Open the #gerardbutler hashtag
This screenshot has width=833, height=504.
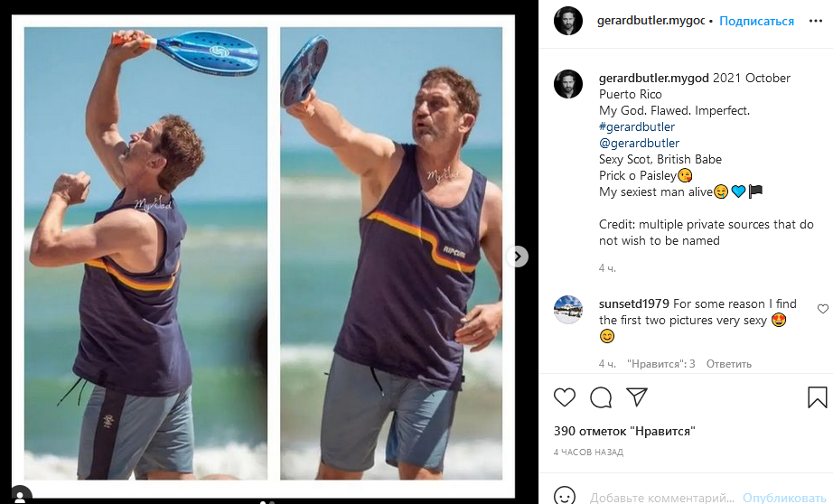point(637,126)
